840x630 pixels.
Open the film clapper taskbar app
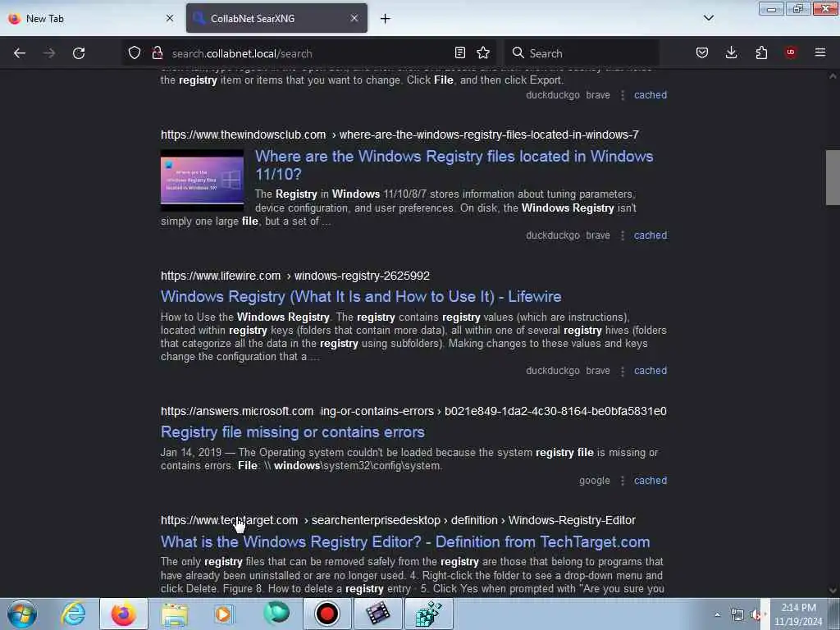[x=377, y=614]
